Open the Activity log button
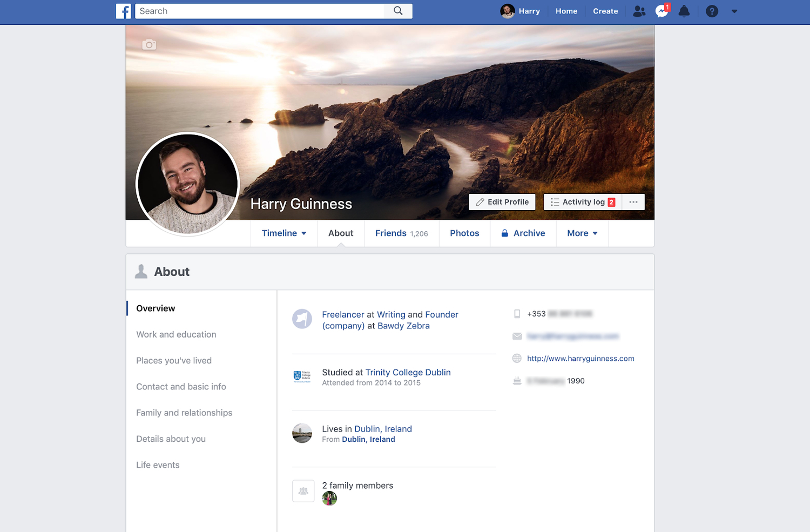The width and height of the screenshot is (810, 532). click(x=583, y=202)
